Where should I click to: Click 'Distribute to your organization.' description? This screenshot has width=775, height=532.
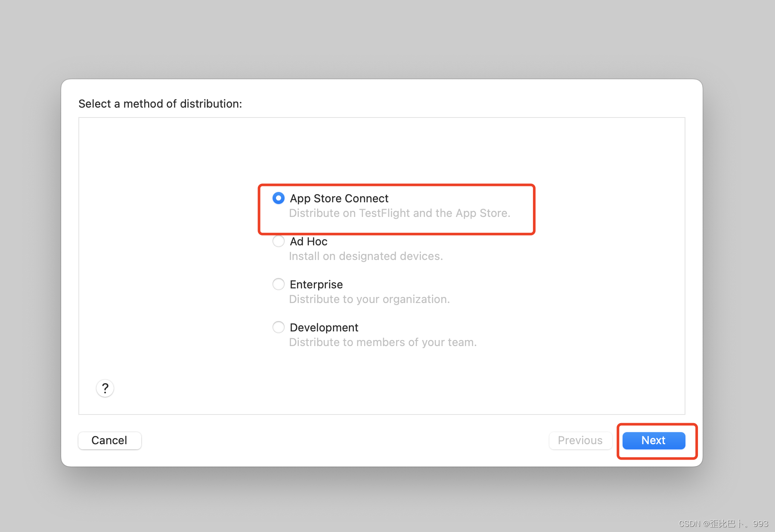click(369, 299)
